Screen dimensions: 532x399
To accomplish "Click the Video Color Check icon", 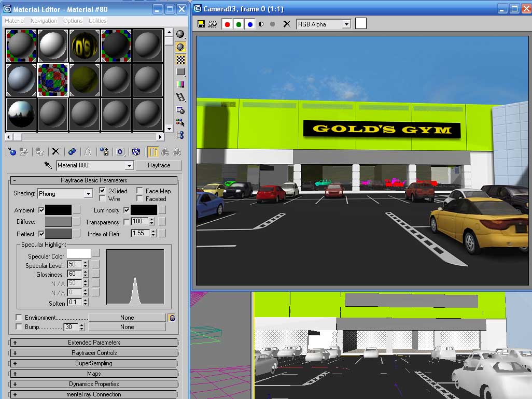I will coord(180,84).
